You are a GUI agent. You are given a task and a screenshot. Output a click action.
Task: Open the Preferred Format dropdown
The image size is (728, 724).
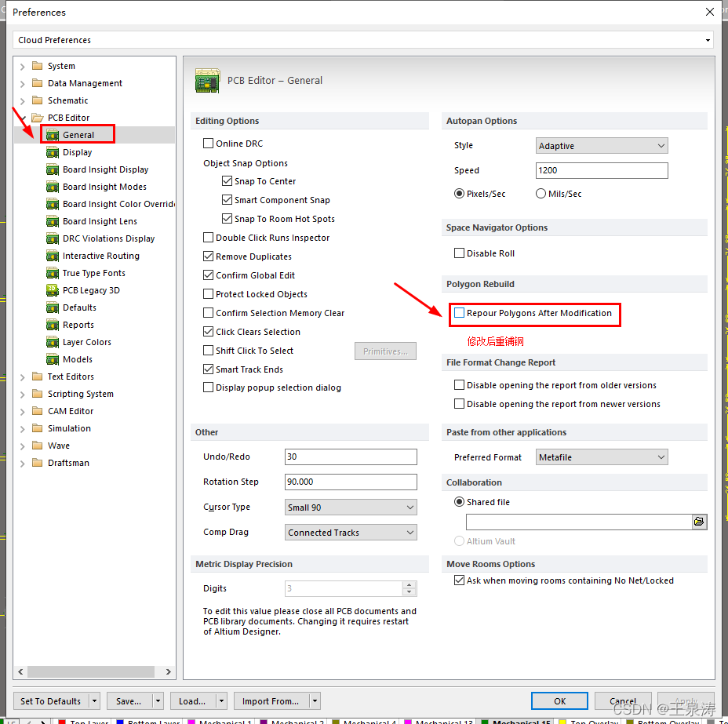point(602,457)
